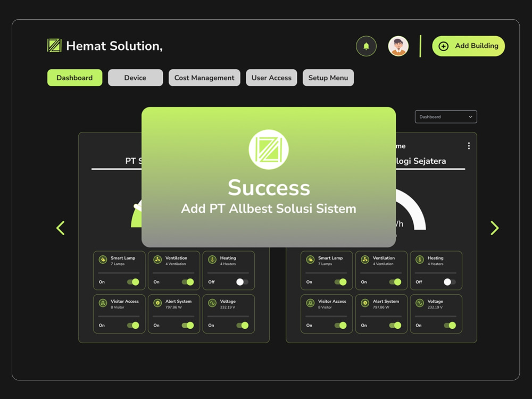532x399 pixels.
Task: Click "4 Heaters" text in logi Sejatera card
Action: point(435,264)
